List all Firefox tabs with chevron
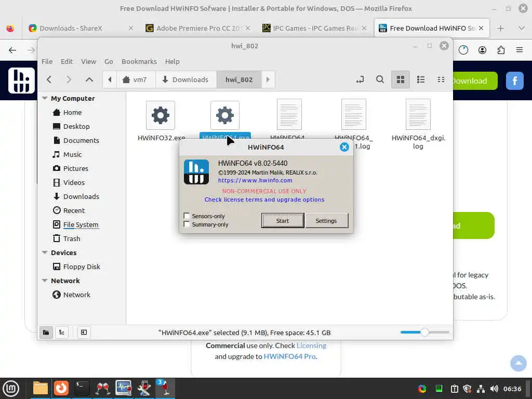 (522, 28)
